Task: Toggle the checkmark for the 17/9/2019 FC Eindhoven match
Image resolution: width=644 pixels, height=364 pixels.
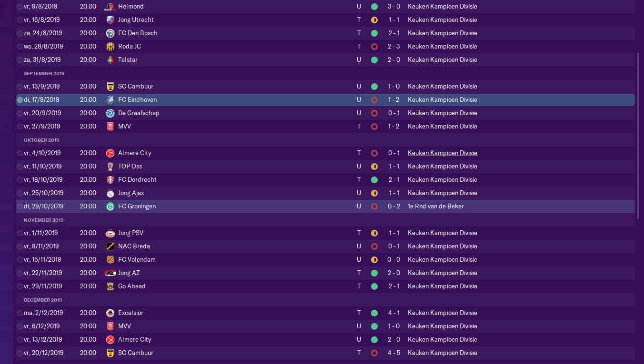Action: click(20, 100)
